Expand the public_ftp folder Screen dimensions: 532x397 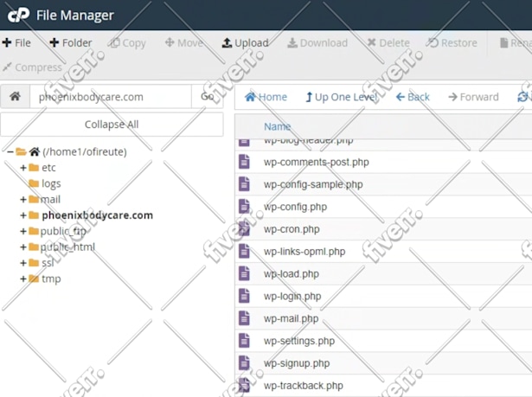[x=23, y=231]
